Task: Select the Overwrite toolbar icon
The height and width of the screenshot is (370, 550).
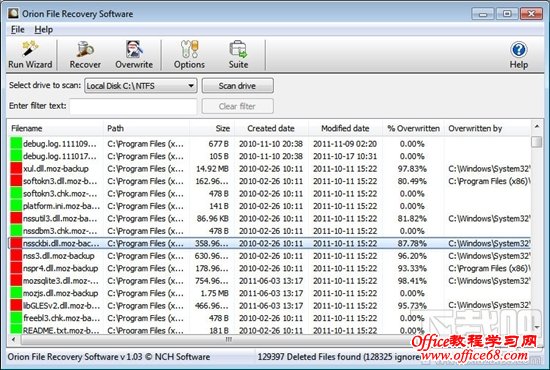Action: pos(134,55)
